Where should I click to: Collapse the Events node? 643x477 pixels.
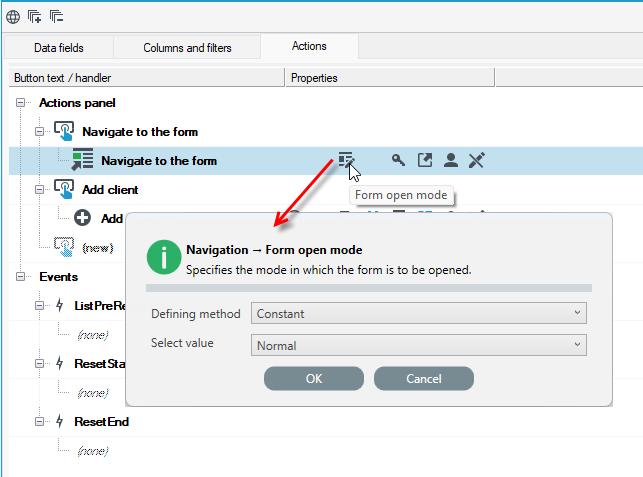tap(21, 277)
